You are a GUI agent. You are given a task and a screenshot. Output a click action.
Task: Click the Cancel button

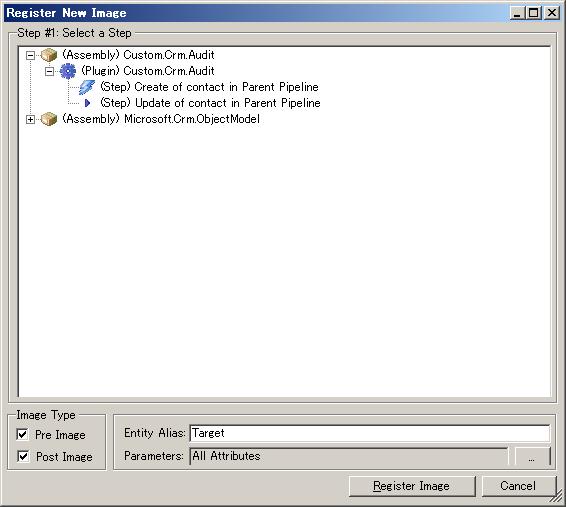click(518, 486)
